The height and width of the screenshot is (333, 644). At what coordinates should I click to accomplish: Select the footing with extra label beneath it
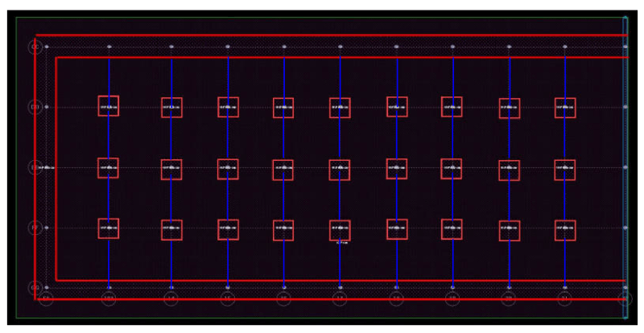coord(340,230)
